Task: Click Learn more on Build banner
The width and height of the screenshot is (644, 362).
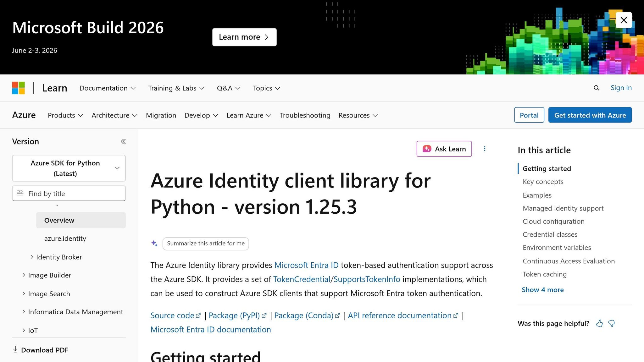Action: tap(244, 37)
